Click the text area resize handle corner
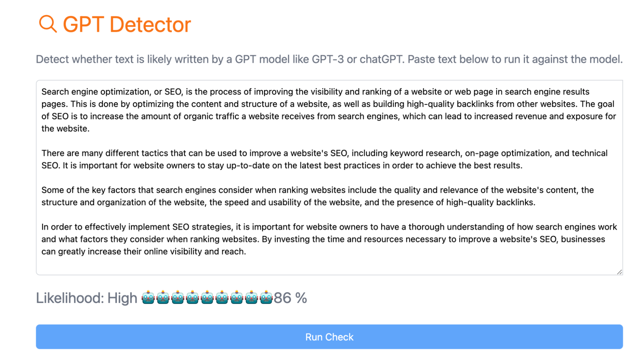 (620, 272)
